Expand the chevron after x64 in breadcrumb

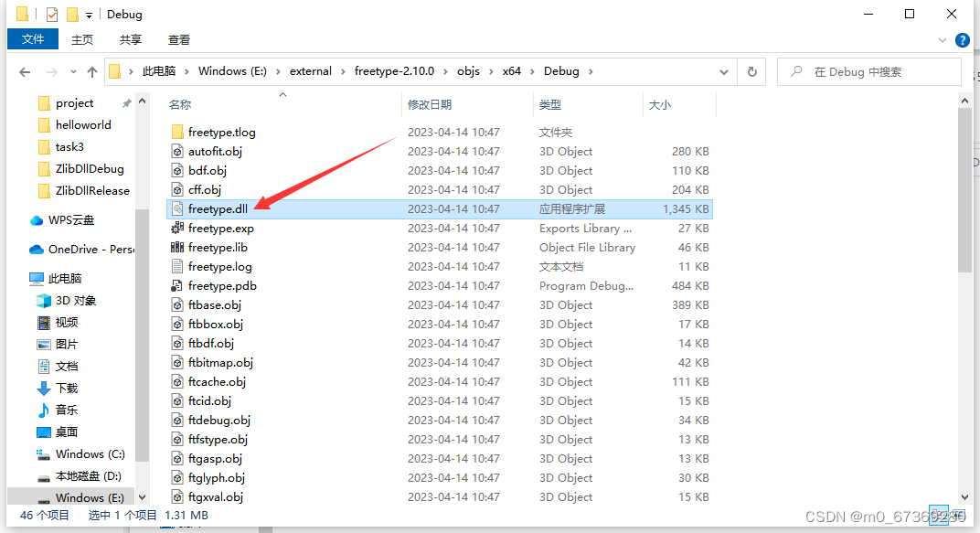532,72
